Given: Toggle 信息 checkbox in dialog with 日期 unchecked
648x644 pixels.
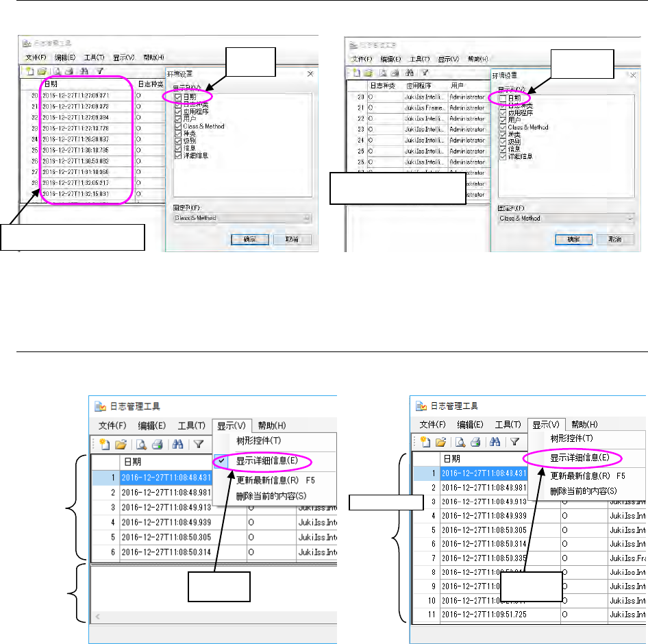Looking at the screenshot, I should 503,149.
